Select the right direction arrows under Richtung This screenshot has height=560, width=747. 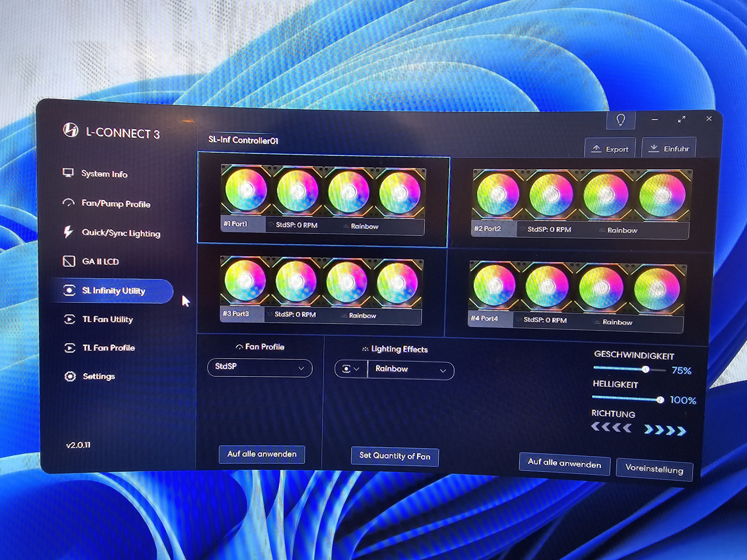coord(665,430)
